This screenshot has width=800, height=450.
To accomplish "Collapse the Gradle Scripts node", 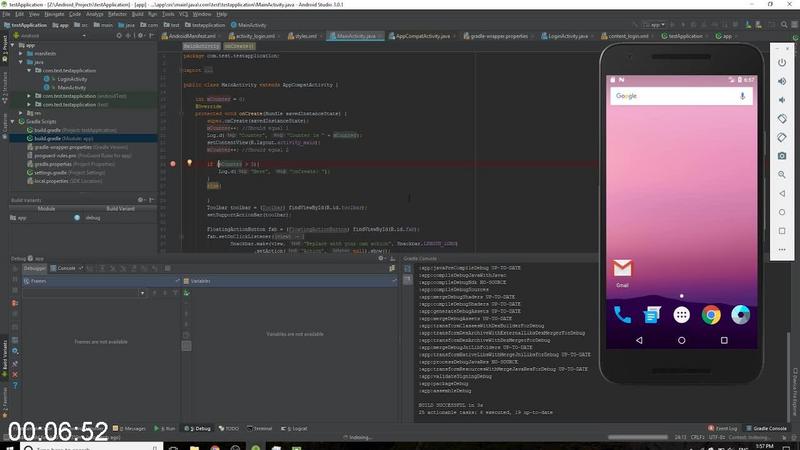I will tap(13, 121).
